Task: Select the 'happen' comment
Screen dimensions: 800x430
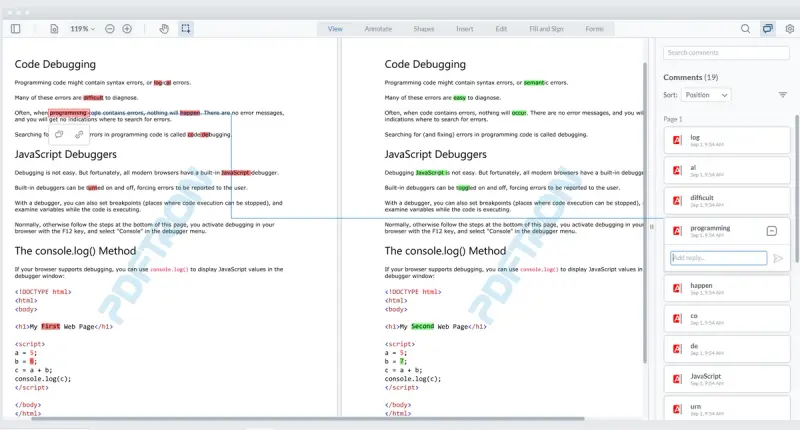Action: [x=727, y=288]
